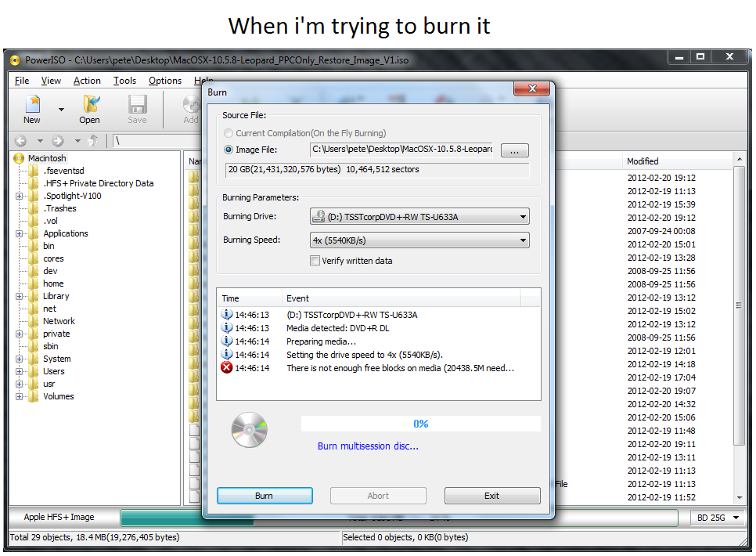Open the Options menu
Viewport: 756px width, 556px height.
[165, 81]
